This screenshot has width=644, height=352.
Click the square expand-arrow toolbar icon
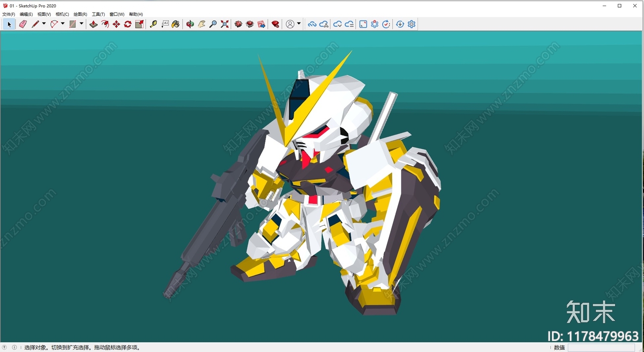click(x=363, y=24)
